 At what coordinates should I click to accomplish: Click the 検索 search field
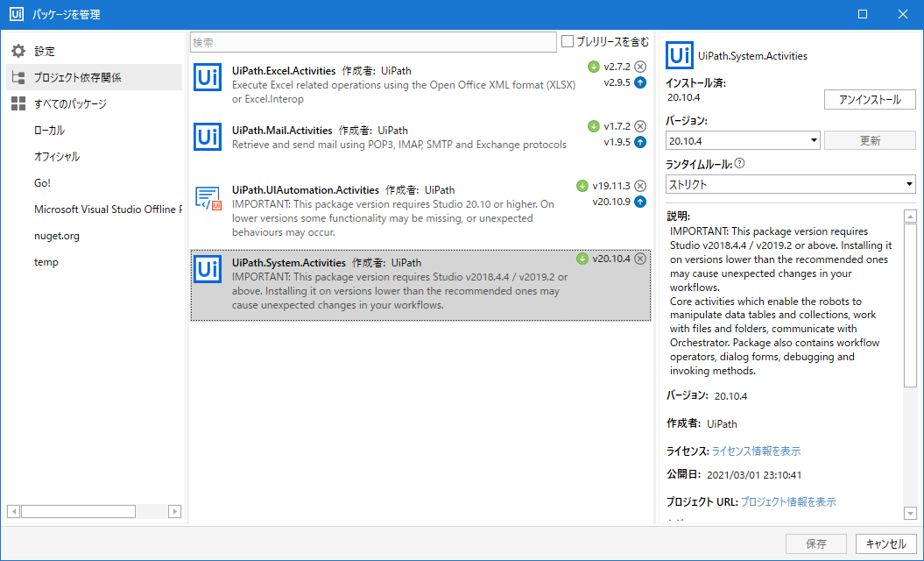coord(373,42)
